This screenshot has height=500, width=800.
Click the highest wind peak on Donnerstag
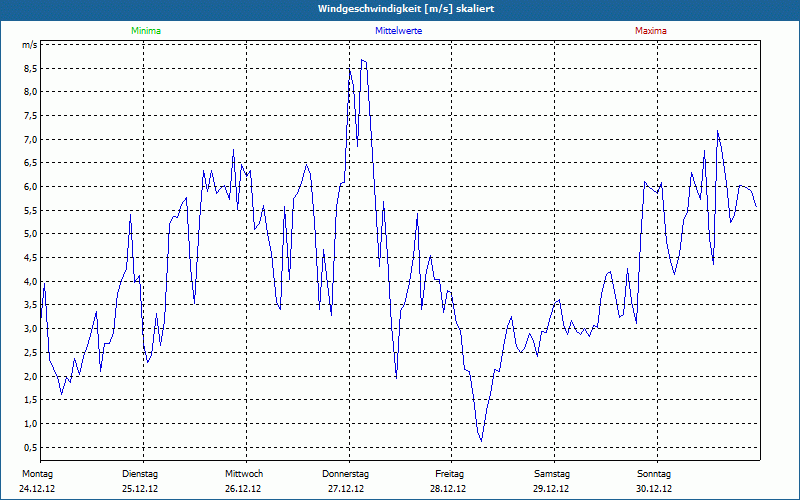click(x=363, y=60)
